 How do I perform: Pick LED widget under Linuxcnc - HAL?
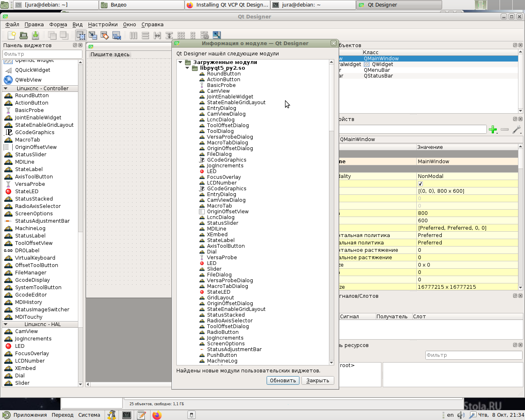coord(20,346)
